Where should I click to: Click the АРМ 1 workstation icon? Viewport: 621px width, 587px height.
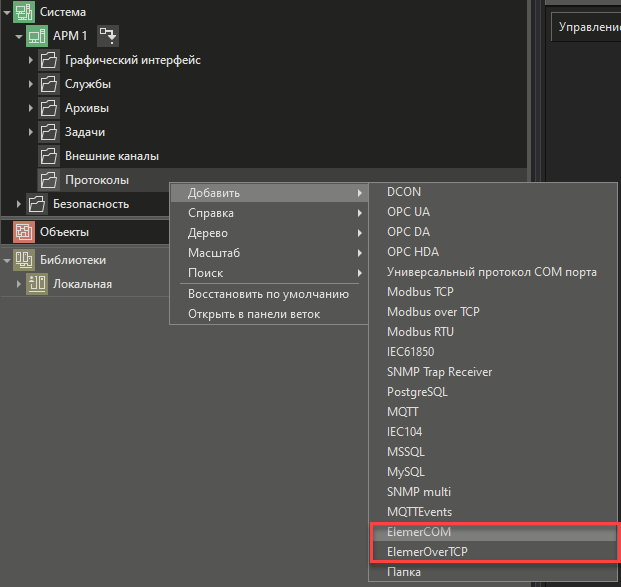tap(37, 36)
